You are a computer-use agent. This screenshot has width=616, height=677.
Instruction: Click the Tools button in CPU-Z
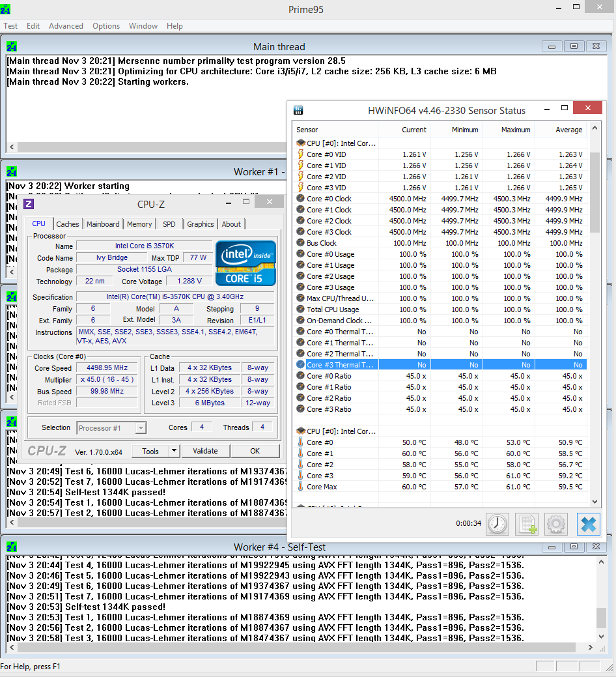150,451
